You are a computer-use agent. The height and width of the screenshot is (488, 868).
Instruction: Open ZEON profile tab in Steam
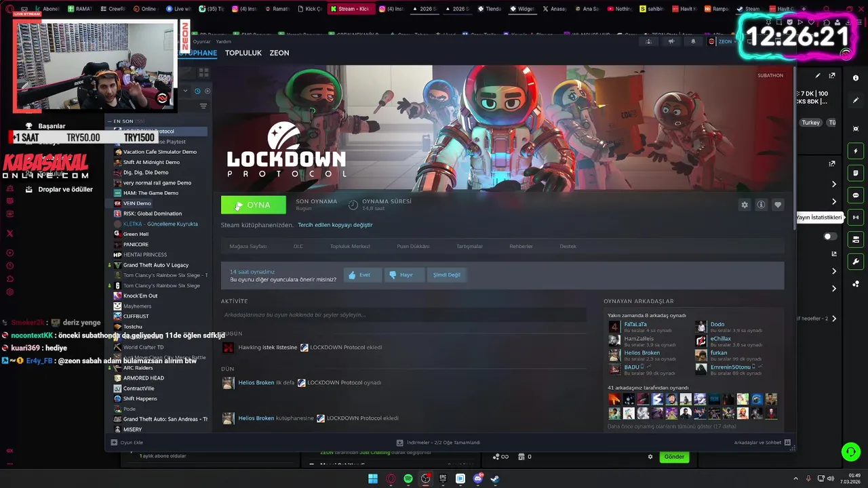click(279, 53)
